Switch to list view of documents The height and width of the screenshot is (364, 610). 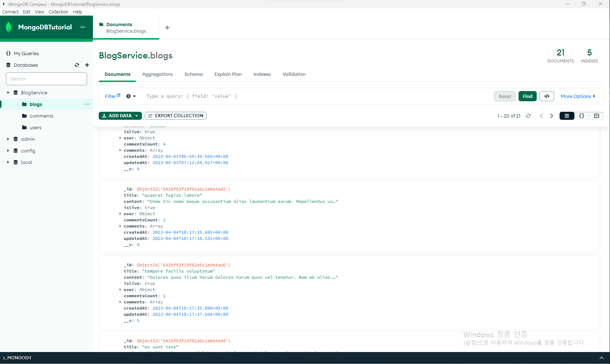[x=567, y=116]
